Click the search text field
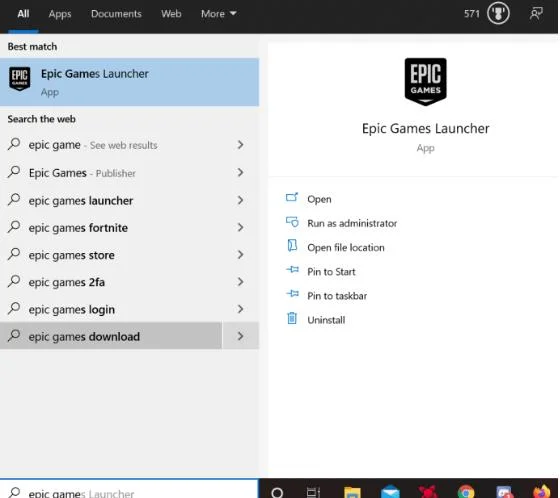The width and height of the screenshot is (560, 498). coord(129,489)
